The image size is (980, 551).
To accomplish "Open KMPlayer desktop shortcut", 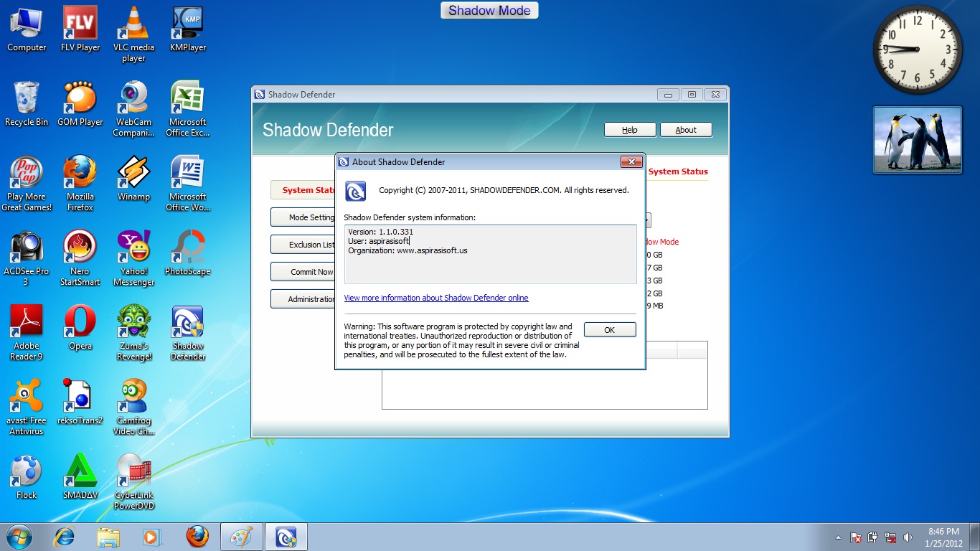I will pyautogui.click(x=188, y=29).
